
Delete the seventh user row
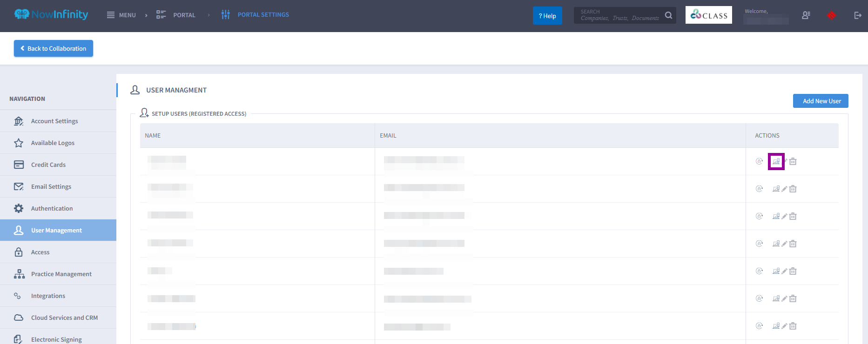(793, 326)
